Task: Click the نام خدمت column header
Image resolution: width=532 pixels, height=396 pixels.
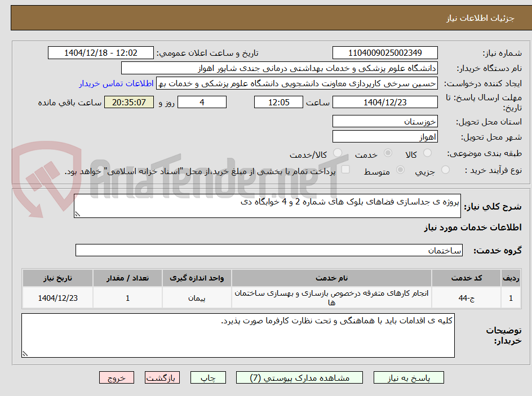Action: pyautogui.click(x=331, y=278)
